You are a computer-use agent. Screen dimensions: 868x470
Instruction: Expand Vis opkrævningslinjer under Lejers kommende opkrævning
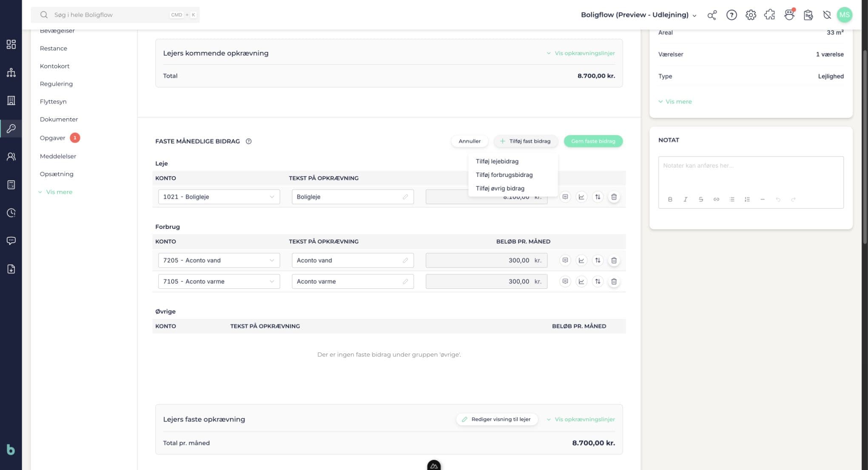(581, 53)
